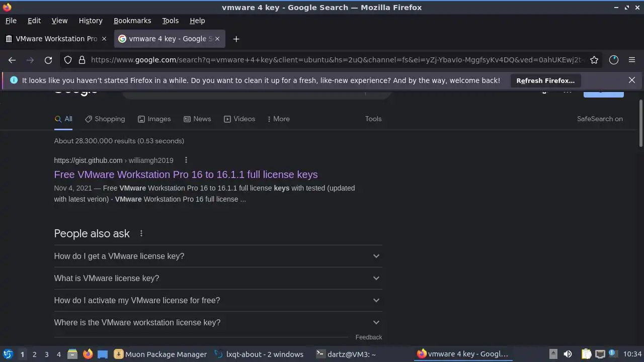The height and width of the screenshot is (362, 644).
Task: Open the removable media tray icon
Action: tap(553, 354)
